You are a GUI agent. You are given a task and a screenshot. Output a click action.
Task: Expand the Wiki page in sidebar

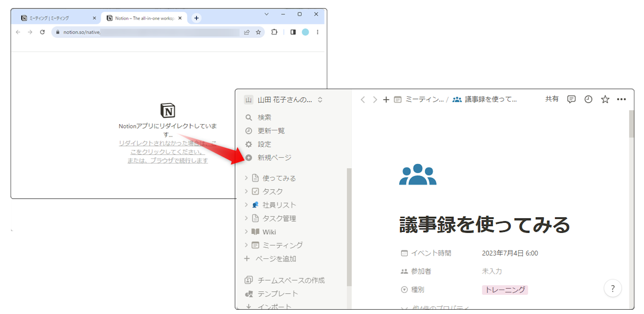(x=246, y=232)
